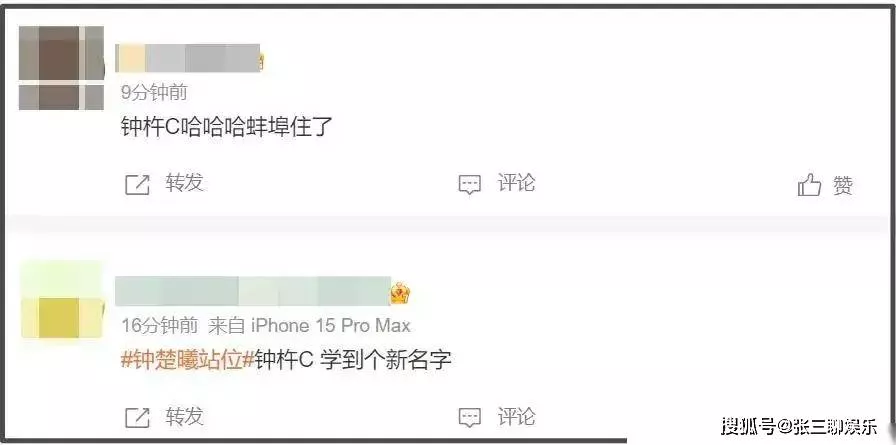Open the first post's blurred username
Viewport: 896px width, 445px height.
tap(187, 58)
